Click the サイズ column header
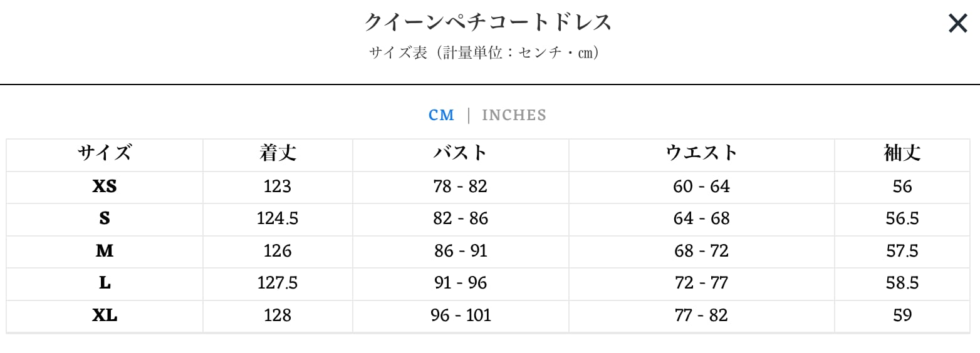This screenshot has width=980, height=353. click(105, 153)
